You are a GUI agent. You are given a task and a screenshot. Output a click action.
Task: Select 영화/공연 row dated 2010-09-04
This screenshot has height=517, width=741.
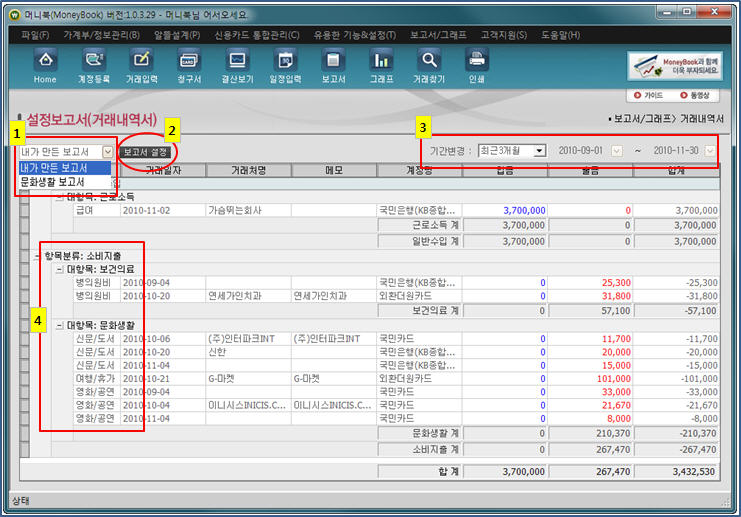click(x=396, y=392)
